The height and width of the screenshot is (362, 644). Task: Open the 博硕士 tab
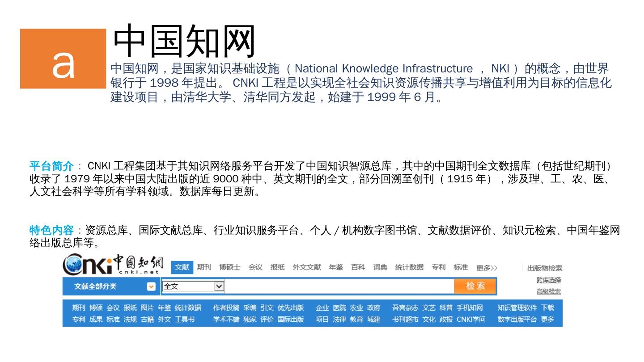tap(229, 267)
